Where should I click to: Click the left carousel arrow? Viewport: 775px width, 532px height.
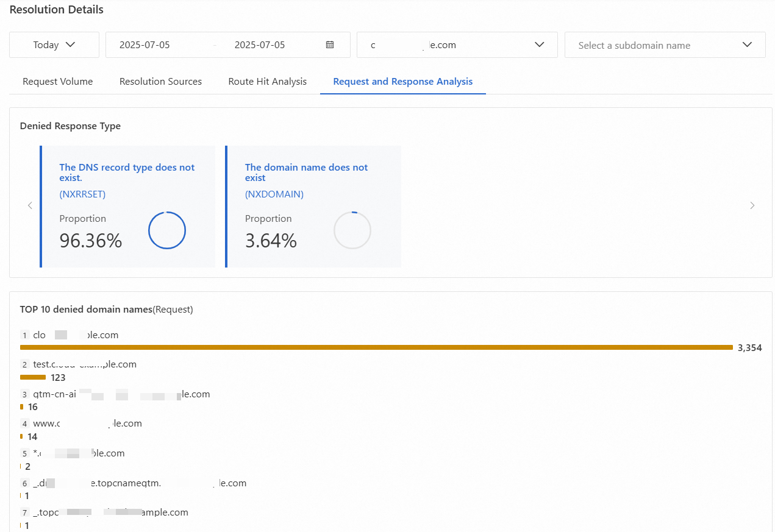pos(30,205)
